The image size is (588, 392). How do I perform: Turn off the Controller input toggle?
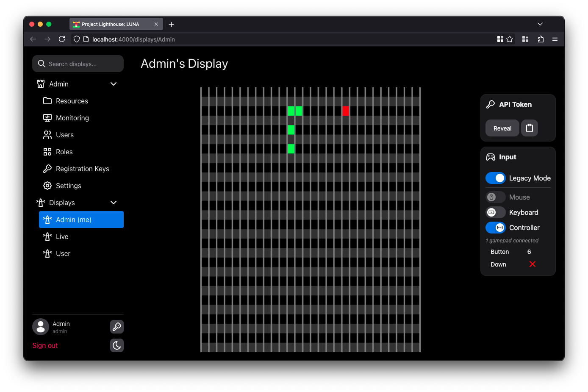495,228
